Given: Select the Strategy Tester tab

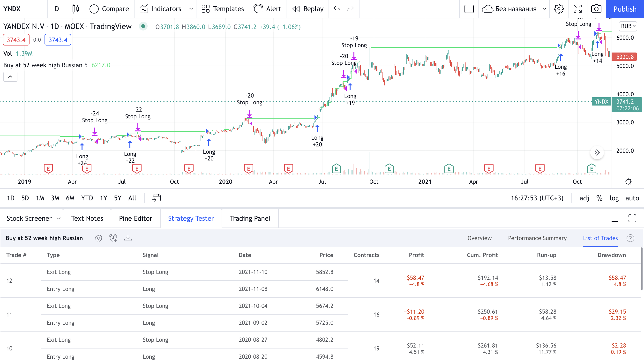Looking at the screenshot, I should (x=191, y=218).
